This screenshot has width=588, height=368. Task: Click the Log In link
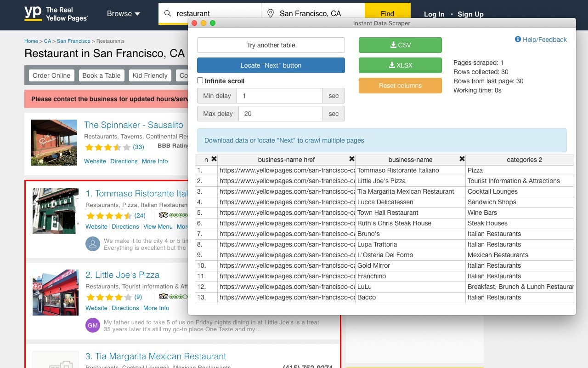[x=434, y=14]
